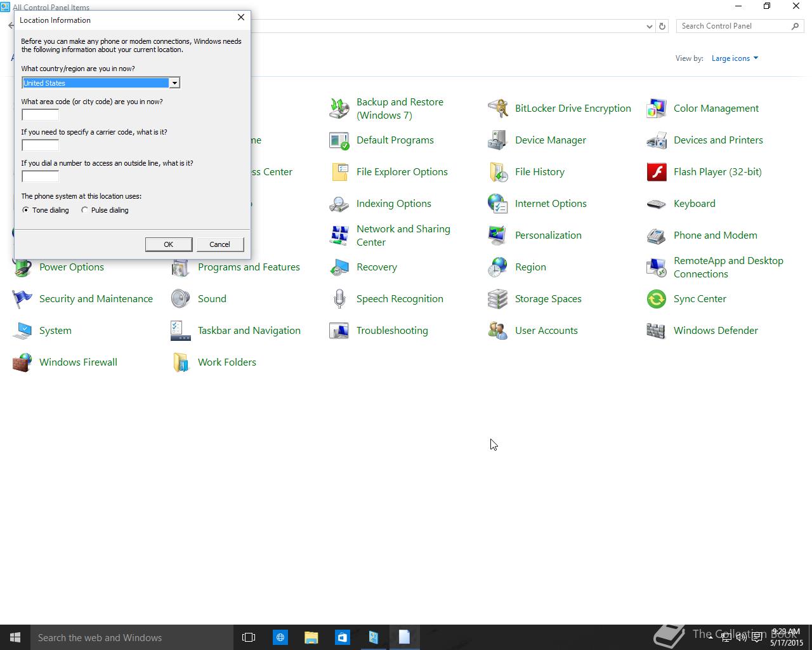Open the Recovery icon
The image size is (812, 650).
point(339,267)
